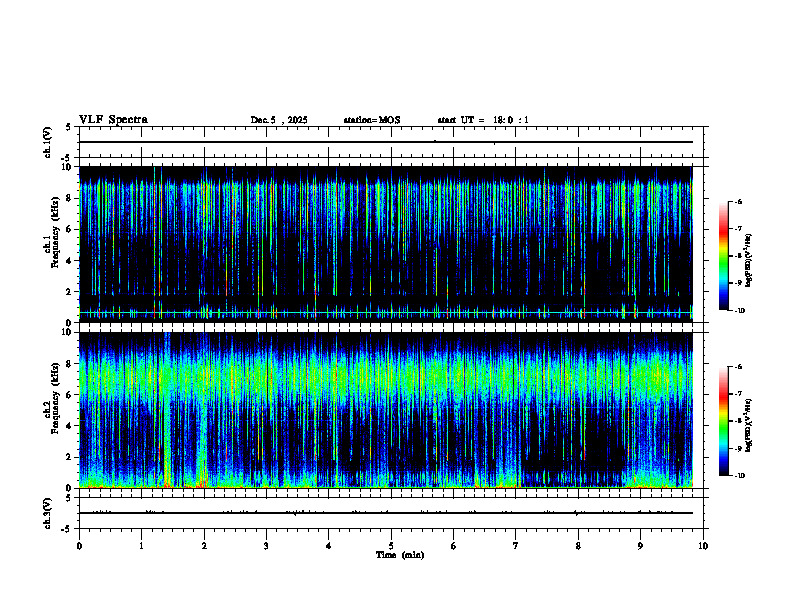This screenshot has height=612, width=792.
Task: Click time axis tick label '6'
Action: pyautogui.click(x=454, y=546)
